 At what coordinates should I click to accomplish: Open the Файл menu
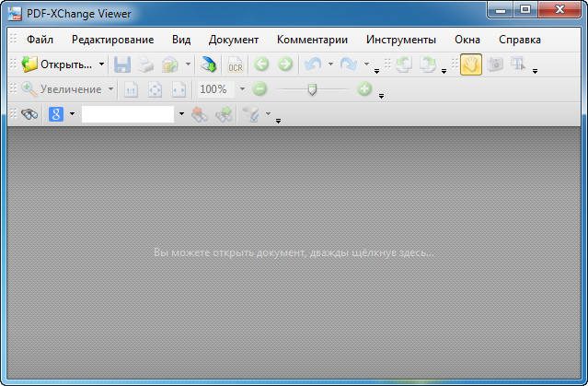coord(40,41)
